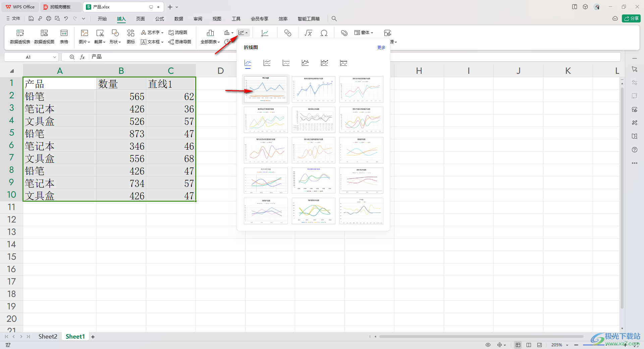Switch to the 页面 ribbon tab
The height and width of the screenshot is (349, 644).
pos(141,19)
